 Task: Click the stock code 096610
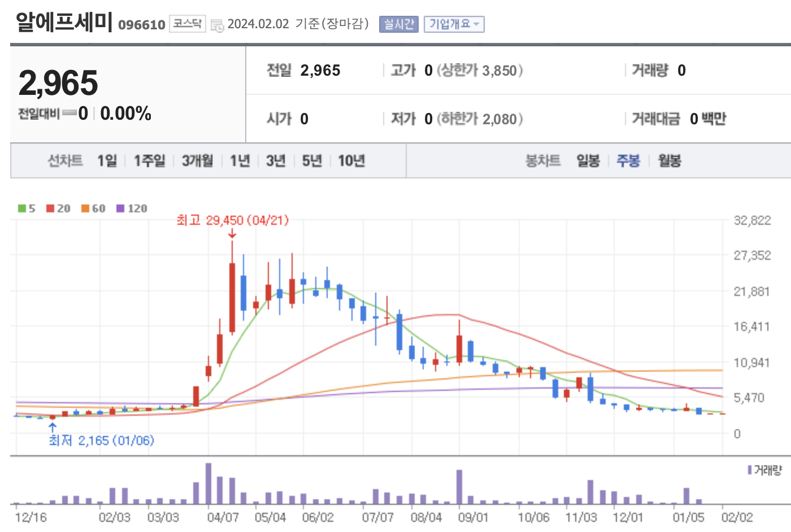[x=142, y=25]
